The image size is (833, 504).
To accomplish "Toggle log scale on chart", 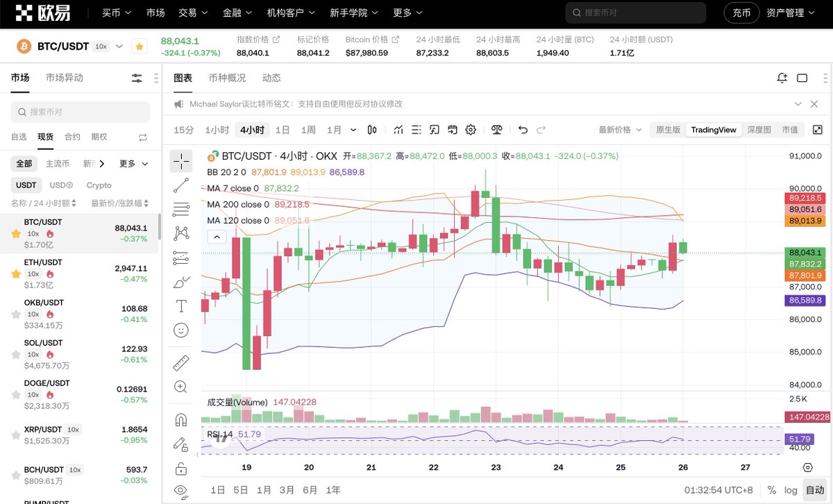I will [791, 489].
